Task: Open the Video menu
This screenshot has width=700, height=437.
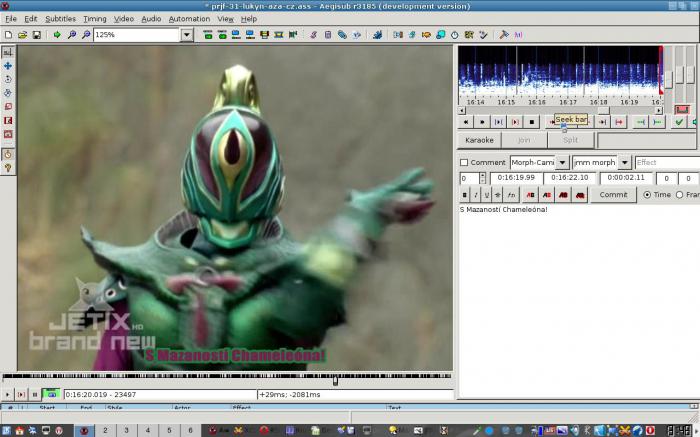Action: coord(124,19)
